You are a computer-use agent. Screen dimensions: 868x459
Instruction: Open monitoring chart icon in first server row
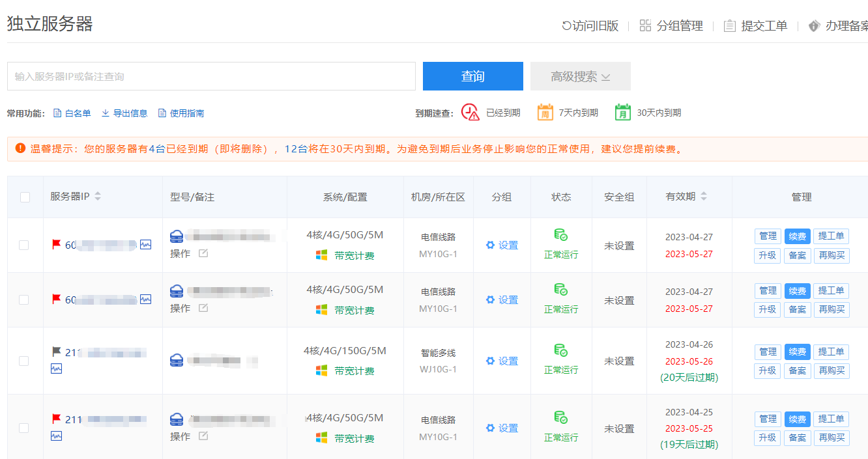145,245
